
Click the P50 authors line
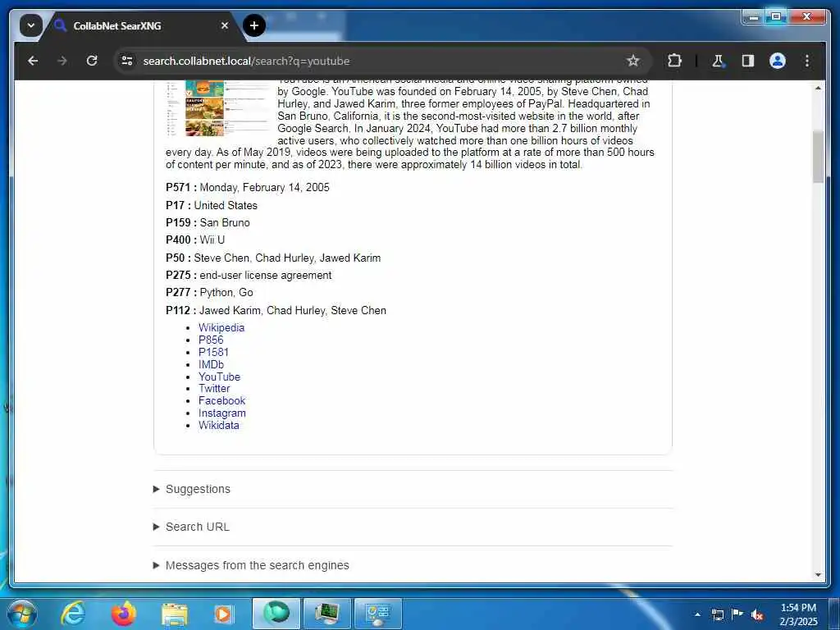(273, 258)
